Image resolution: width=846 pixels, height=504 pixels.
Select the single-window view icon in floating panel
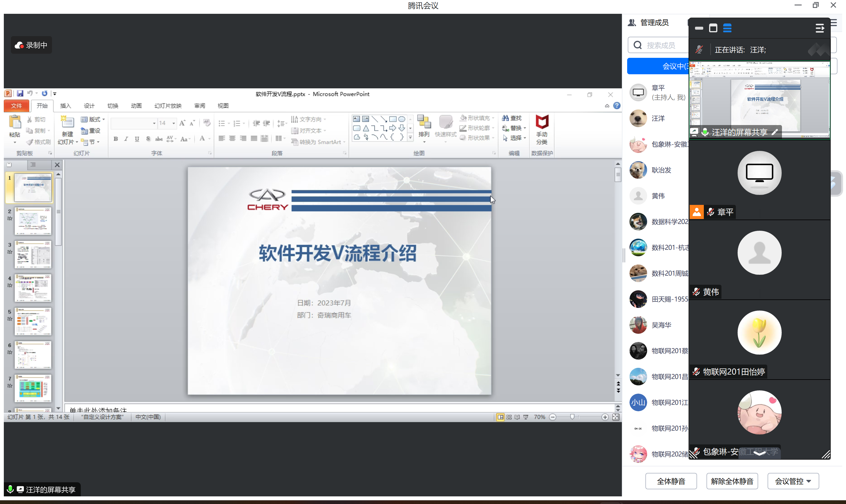click(x=713, y=28)
